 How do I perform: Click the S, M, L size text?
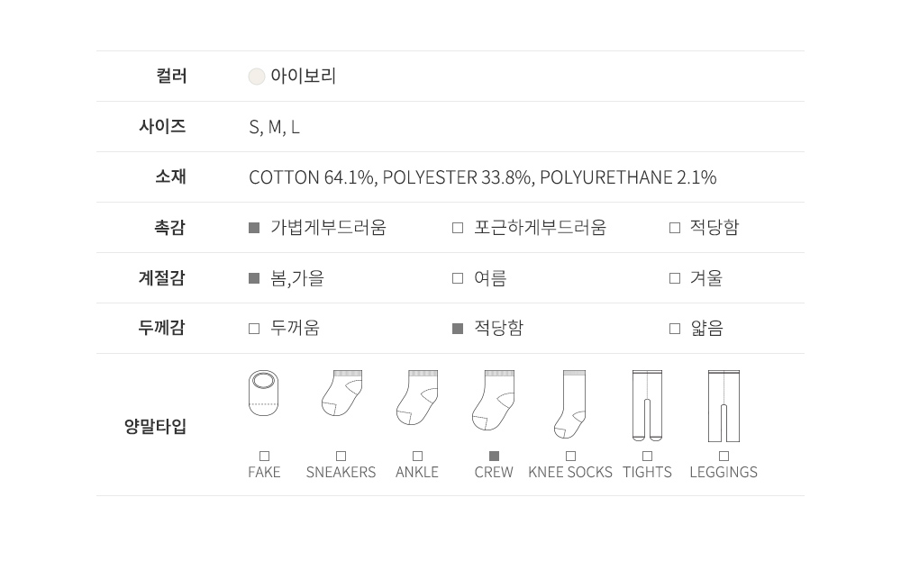[x=274, y=127]
